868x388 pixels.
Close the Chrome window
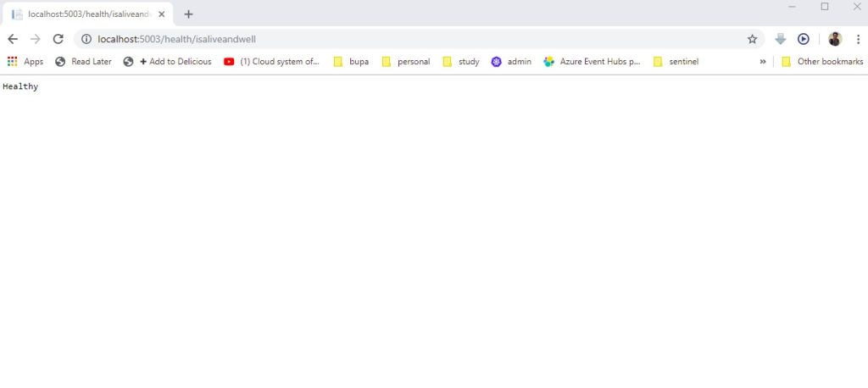856,7
